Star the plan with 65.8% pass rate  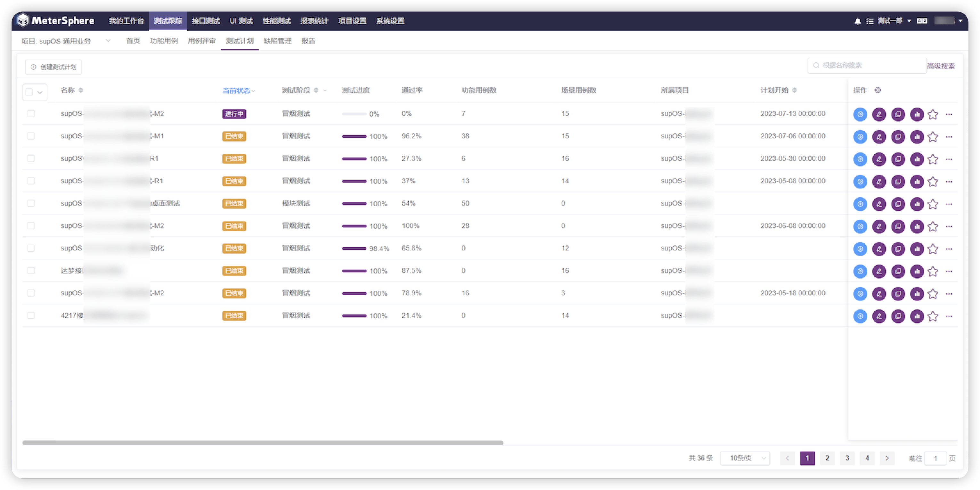pyautogui.click(x=933, y=249)
